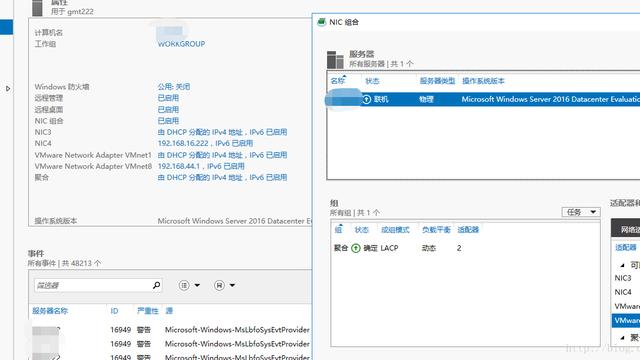The width and height of the screenshot is (640, 360).
Task: Sort servers by name column
Action: point(338,81)
